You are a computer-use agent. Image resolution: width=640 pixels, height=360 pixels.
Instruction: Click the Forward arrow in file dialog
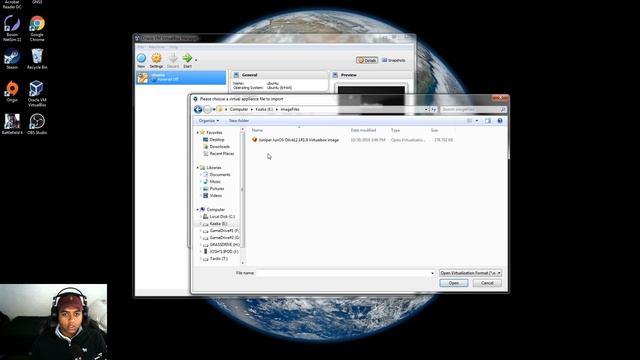207,109
